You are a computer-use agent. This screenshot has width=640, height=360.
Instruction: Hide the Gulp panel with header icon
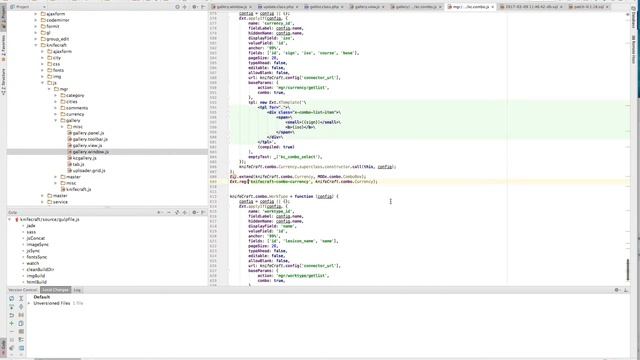203,212
